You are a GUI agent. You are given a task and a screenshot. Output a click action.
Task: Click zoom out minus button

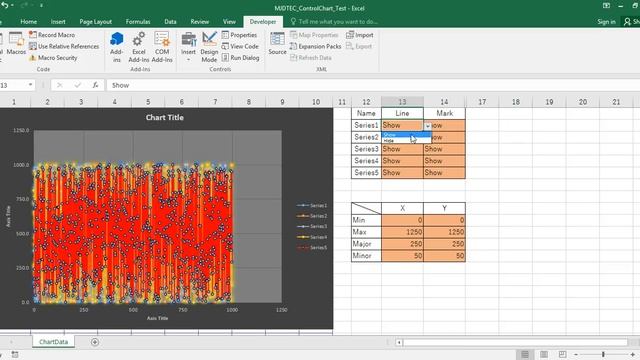pyautogui.click(x=576, y=354)
